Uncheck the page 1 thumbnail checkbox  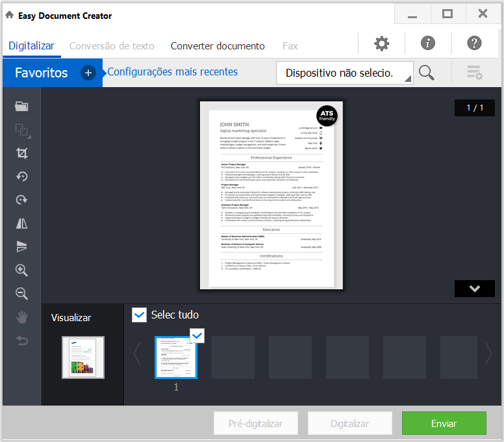(197, 336)
